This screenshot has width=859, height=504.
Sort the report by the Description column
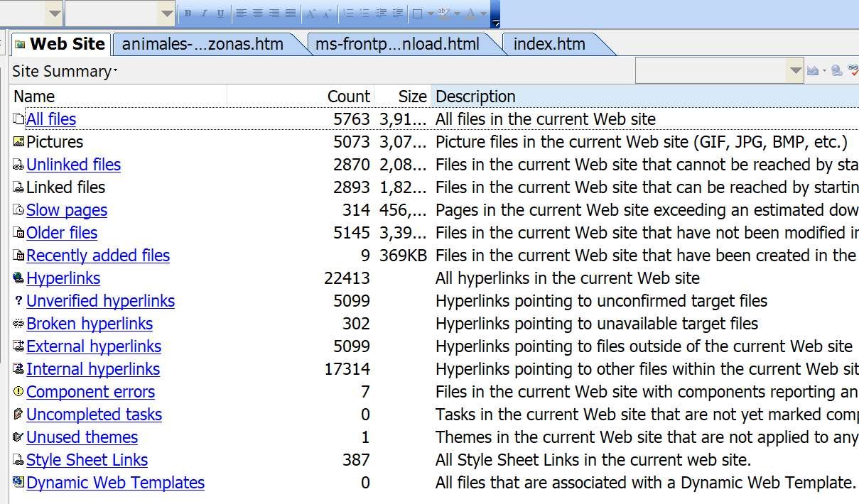click(644, 97)
